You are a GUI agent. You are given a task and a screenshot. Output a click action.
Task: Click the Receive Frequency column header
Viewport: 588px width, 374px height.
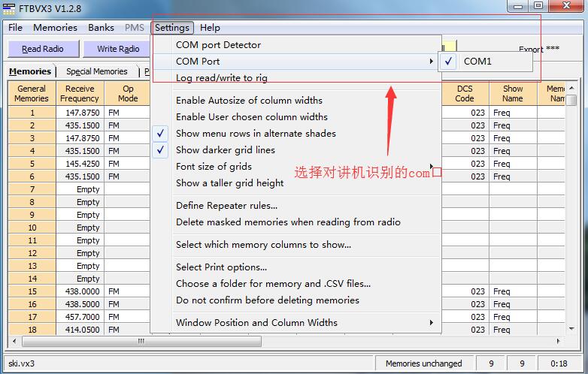(x=80, y=94)
